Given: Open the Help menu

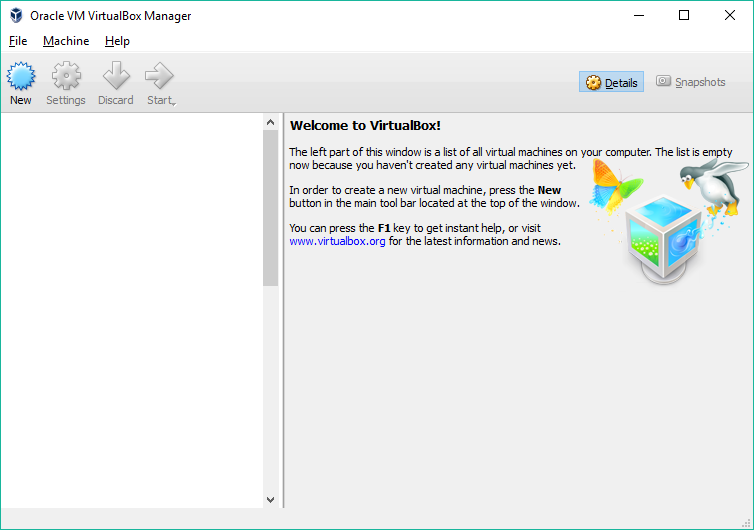Looking at the screenshot, I should [x=117, y=41].
